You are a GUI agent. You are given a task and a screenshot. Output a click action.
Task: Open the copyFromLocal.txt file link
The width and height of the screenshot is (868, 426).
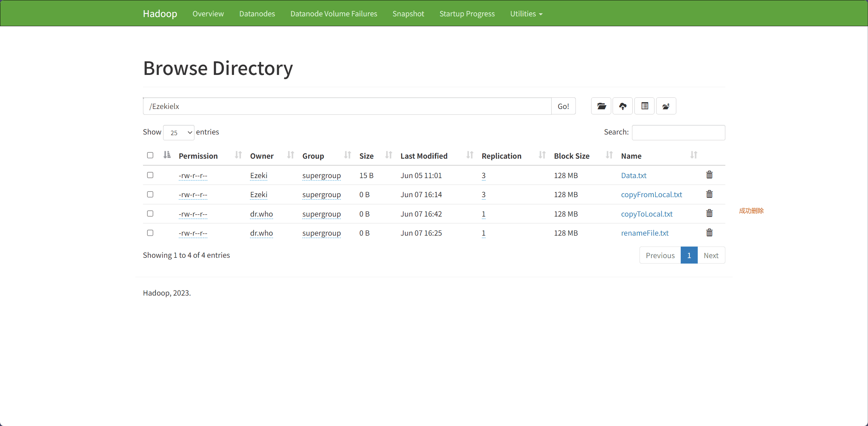pos(651,194)
